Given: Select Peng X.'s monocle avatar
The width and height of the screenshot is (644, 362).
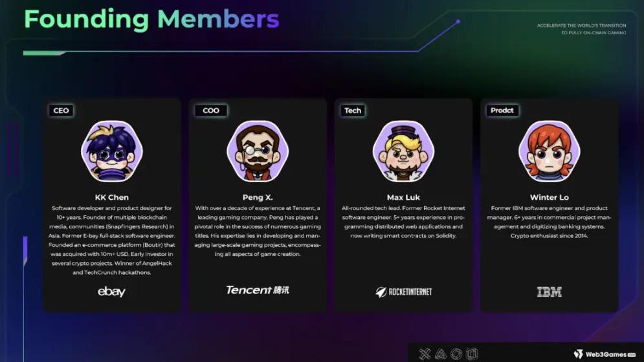Looking at the screenshot, I should pyautogui.click(x=258, y=151).
